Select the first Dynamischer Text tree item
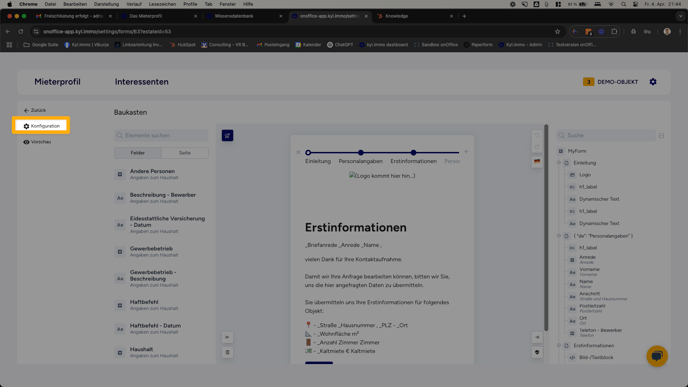This screenshot has height=387, width=688. [598, 199]
